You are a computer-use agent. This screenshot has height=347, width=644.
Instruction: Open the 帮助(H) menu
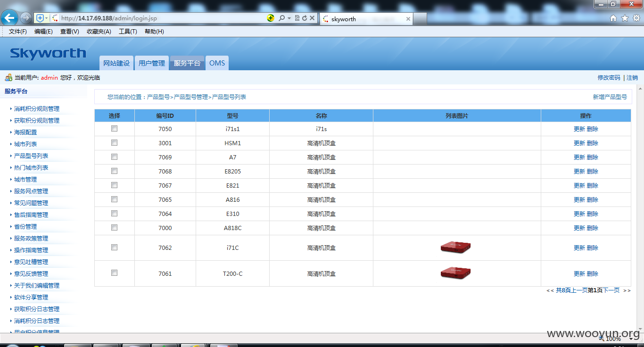click(x=154, y=32)
